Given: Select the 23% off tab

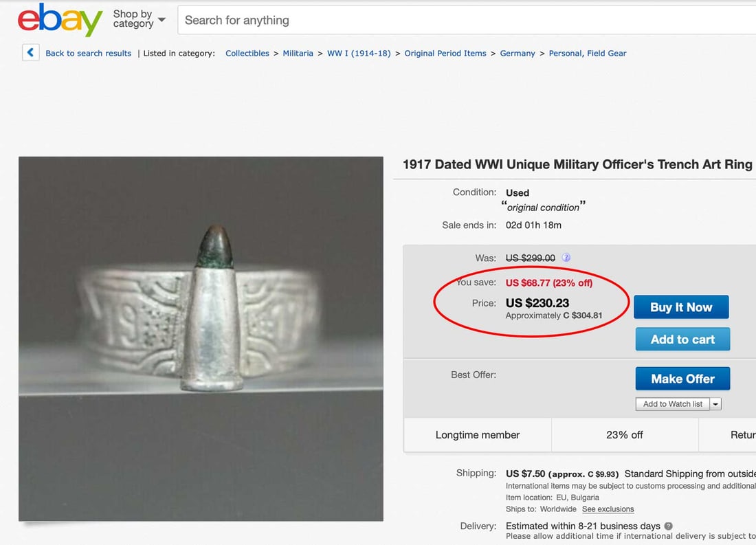Looking at the screenshot, I should click(624, 434).
